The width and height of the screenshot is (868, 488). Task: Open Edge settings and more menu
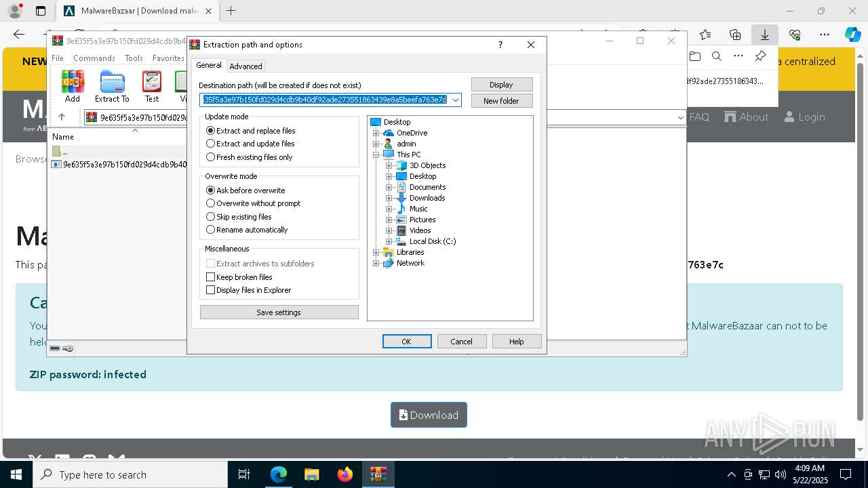tap(824, 35)
